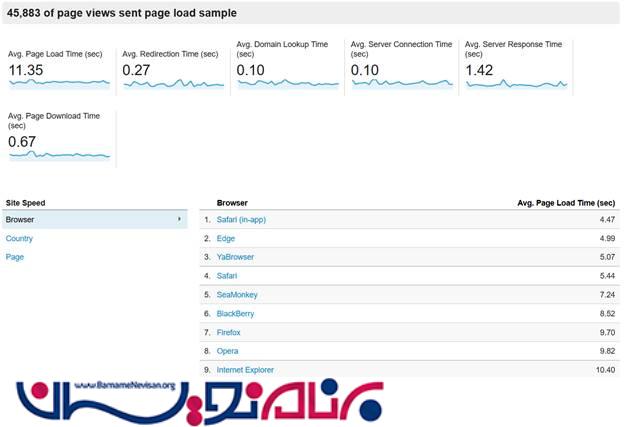Click the Avg. Redirection Time sparkline

point(173,84)
